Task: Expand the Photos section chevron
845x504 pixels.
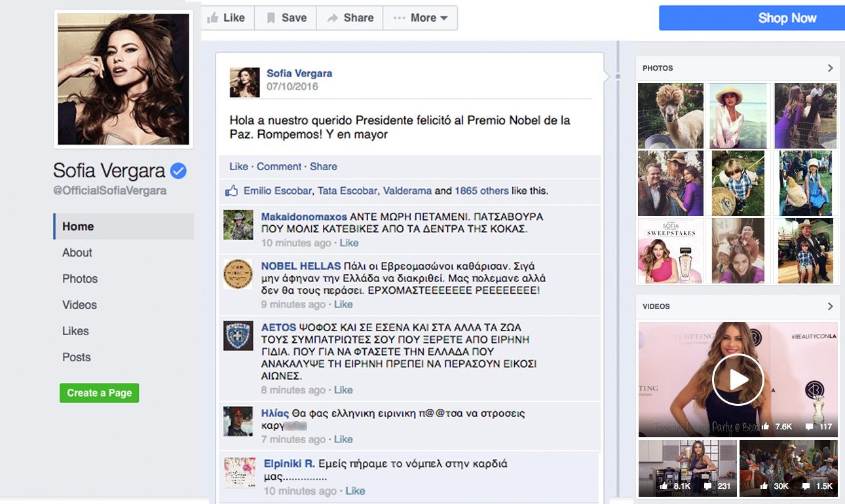Action: tap(830, 68)
